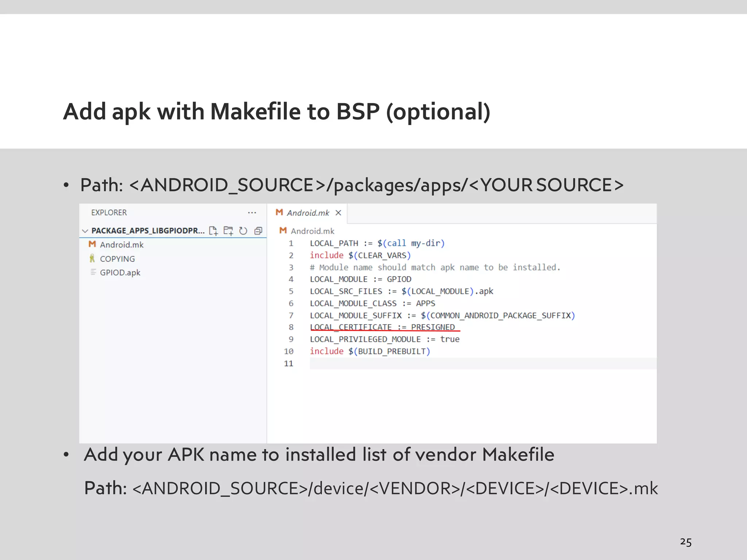Click the 'Add your APK name' bullet text
Screen dimensions: 747x560
click(319, 455)
